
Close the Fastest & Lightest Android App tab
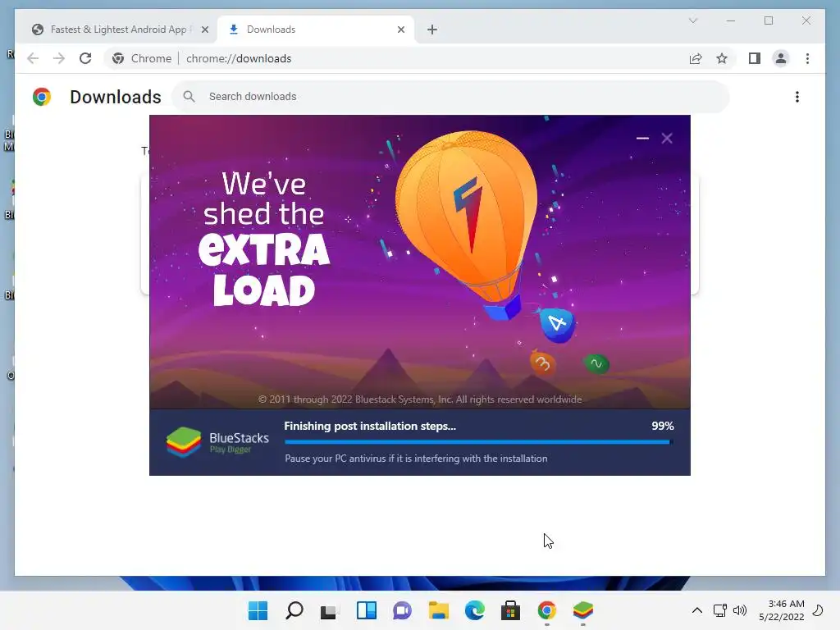(204, 30)
